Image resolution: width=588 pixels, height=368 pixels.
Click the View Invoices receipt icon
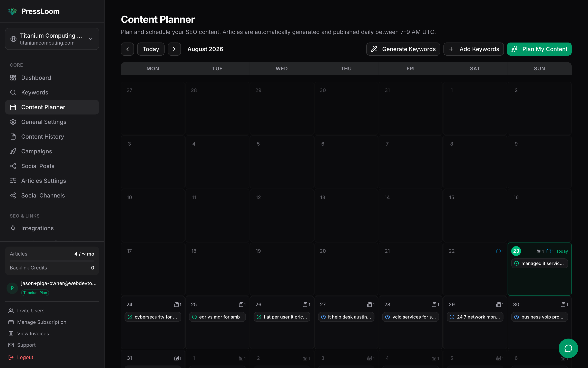click(x=11, y=334)
